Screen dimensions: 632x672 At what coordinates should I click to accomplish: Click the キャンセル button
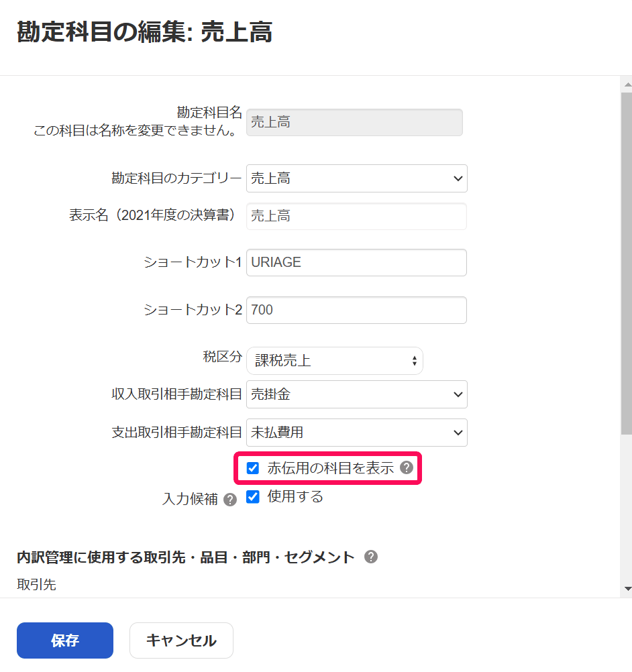click(181, 640)
